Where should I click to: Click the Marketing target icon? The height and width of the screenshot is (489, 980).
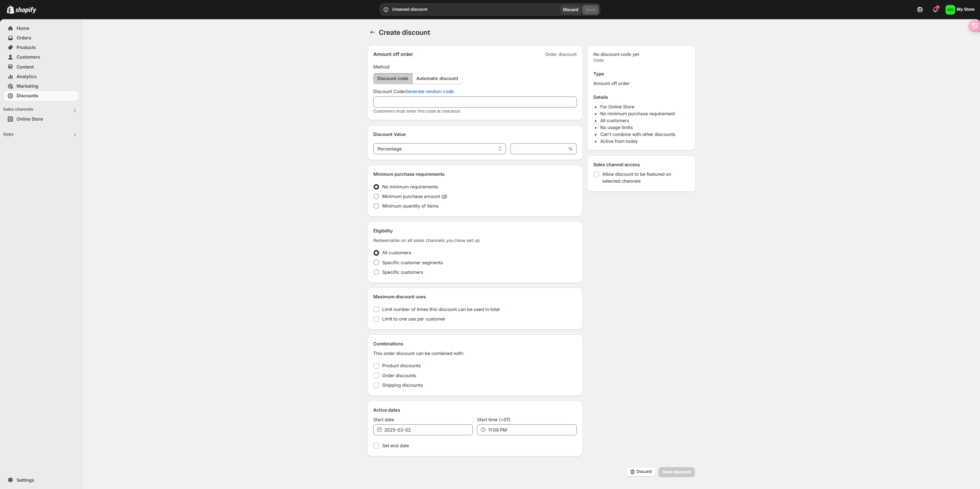click(x=10, y=86)
